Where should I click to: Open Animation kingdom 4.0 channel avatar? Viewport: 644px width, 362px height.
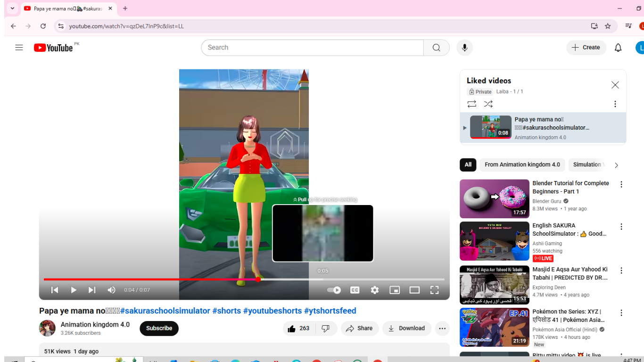(47, 328)
